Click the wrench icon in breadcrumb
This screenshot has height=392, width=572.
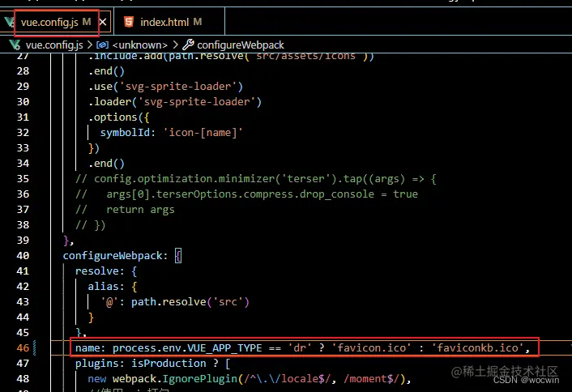click(188, 45)
